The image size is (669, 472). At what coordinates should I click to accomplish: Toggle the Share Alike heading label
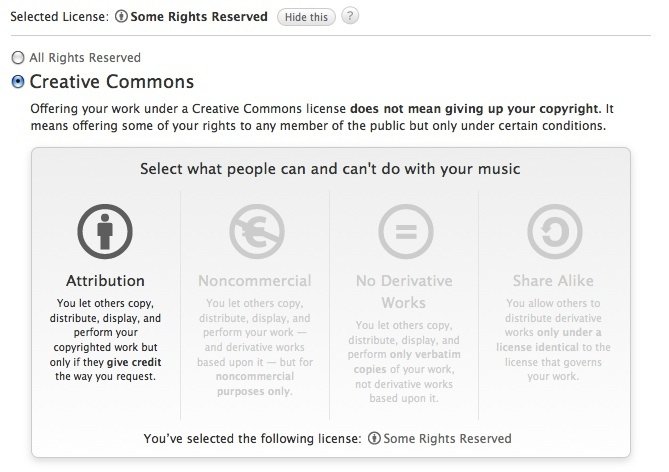click(554, 281)
